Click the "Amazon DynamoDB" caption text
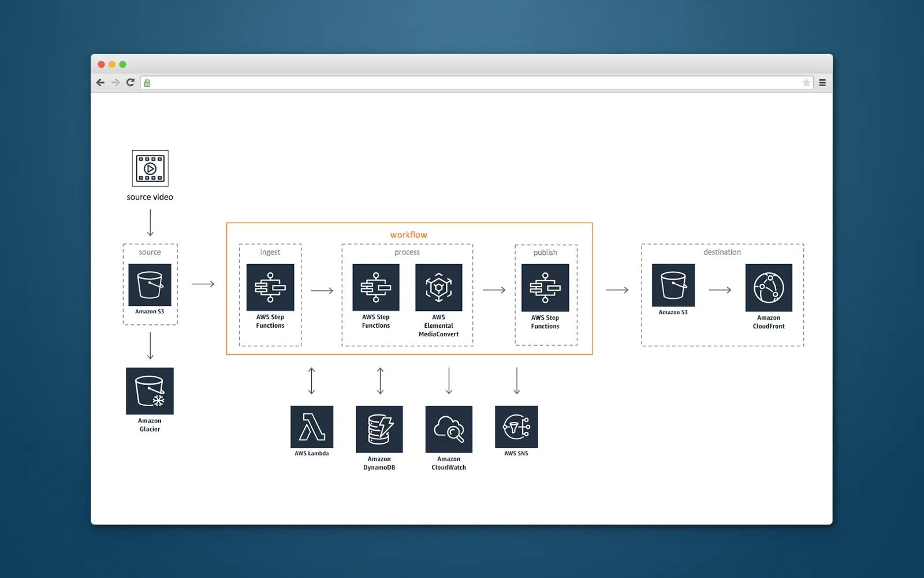Image resolution: width=924 pixels, height=578 pixels. [x=379, y=463]
